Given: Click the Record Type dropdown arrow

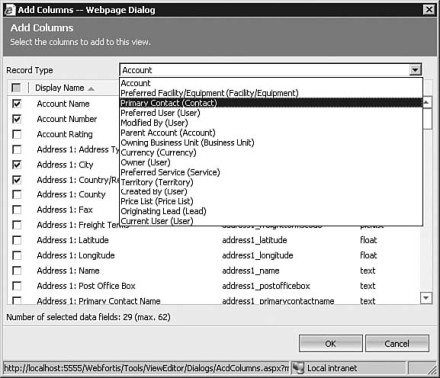Looking at the screenshot, I should 415,70.
